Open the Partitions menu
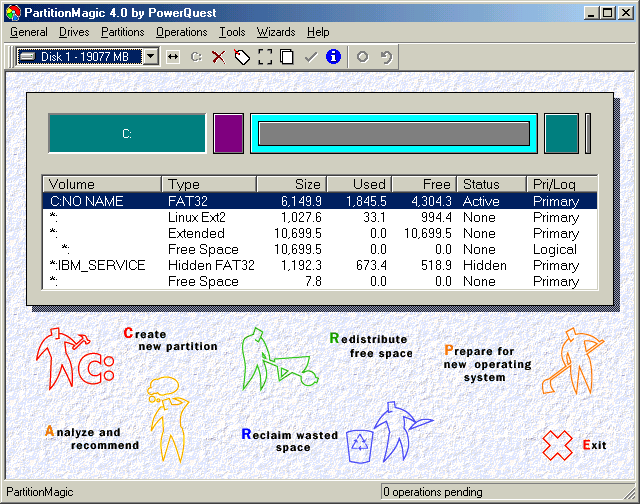 click(x=122, y=32)
